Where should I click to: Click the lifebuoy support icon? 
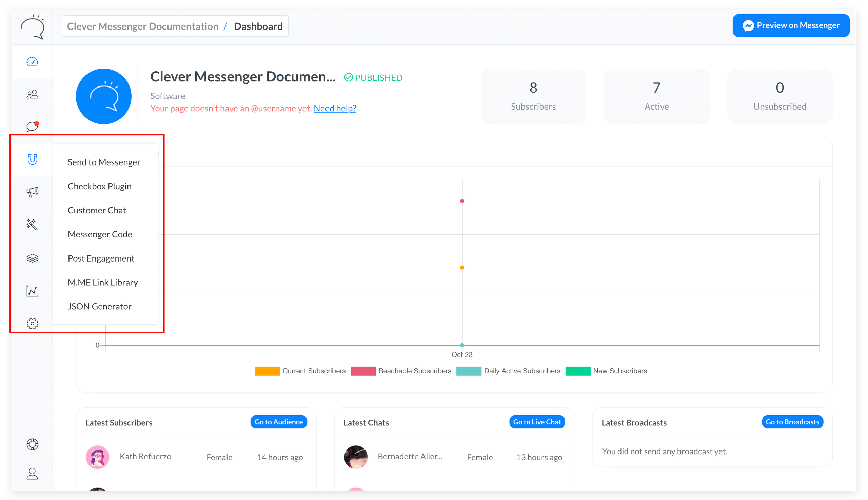[x=32, y=444]
